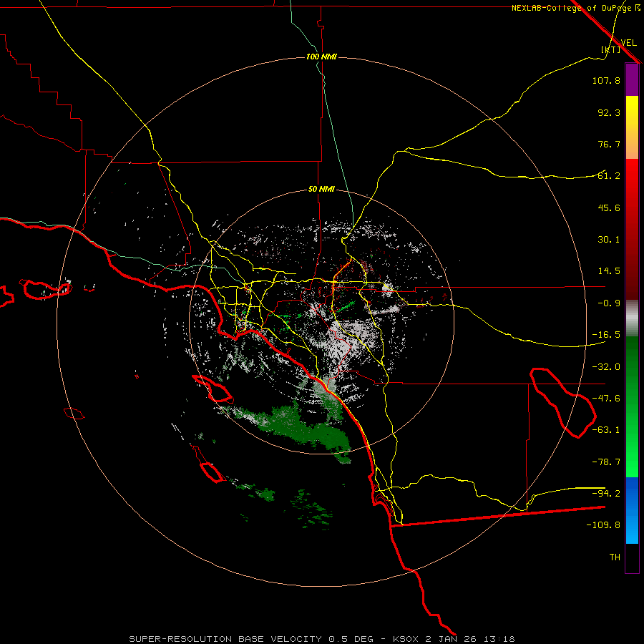Click the 30.1 velocity scale value
Viewport: 644px width, 644px height.
point(609,240)
